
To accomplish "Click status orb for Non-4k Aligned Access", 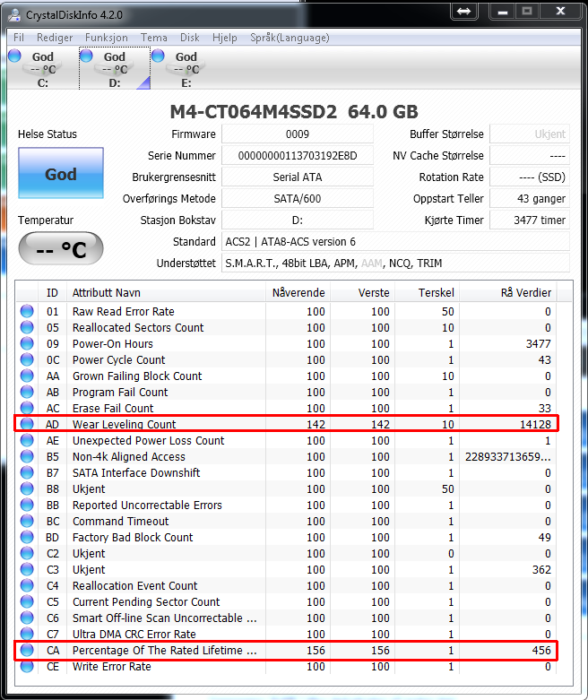I will 27,456.
